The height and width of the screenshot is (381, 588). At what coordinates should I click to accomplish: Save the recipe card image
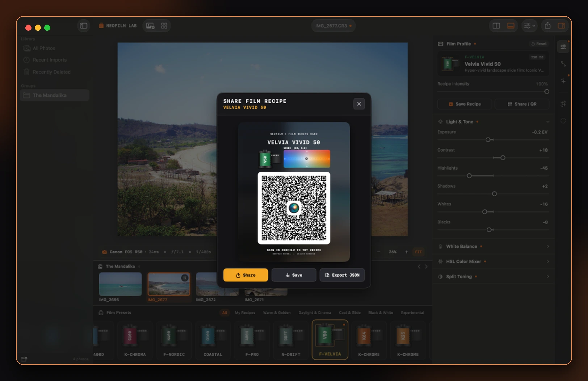[294, 275]
